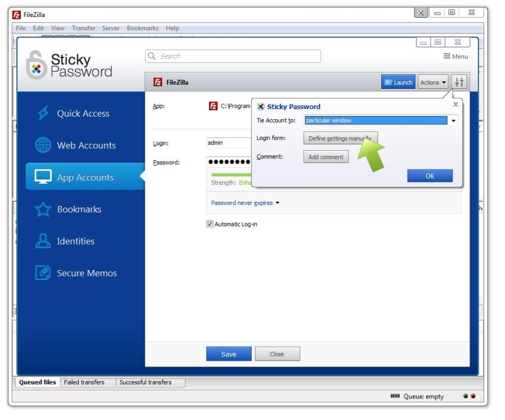The width and height of the screenshot is (505, 420).
Task: Minimize the Sticky Password window
Action: tap(424, 42)
